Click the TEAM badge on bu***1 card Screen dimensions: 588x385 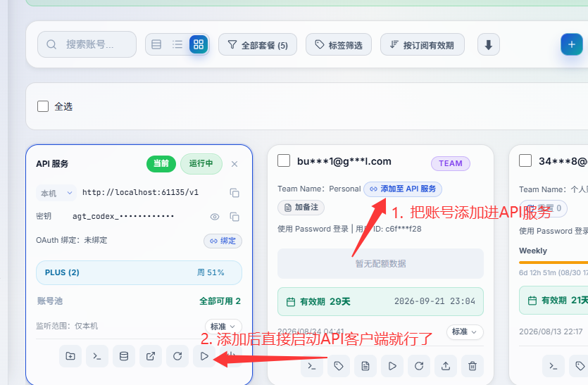pos(451,163)
